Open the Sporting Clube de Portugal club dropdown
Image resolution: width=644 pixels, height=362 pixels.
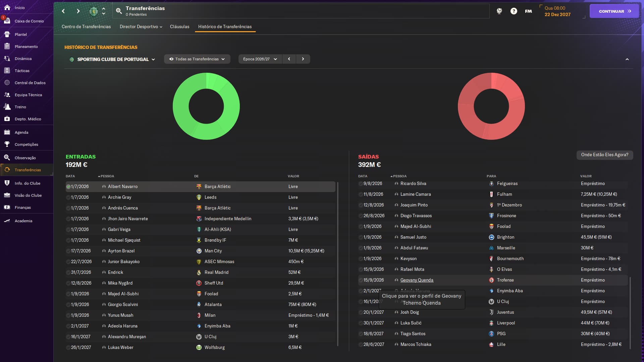coord(113,59)
